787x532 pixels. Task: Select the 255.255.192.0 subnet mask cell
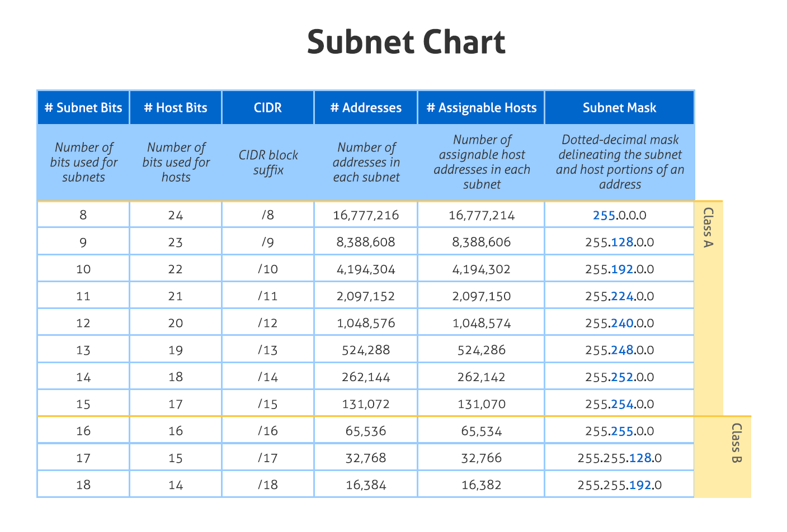pos(619,484)
